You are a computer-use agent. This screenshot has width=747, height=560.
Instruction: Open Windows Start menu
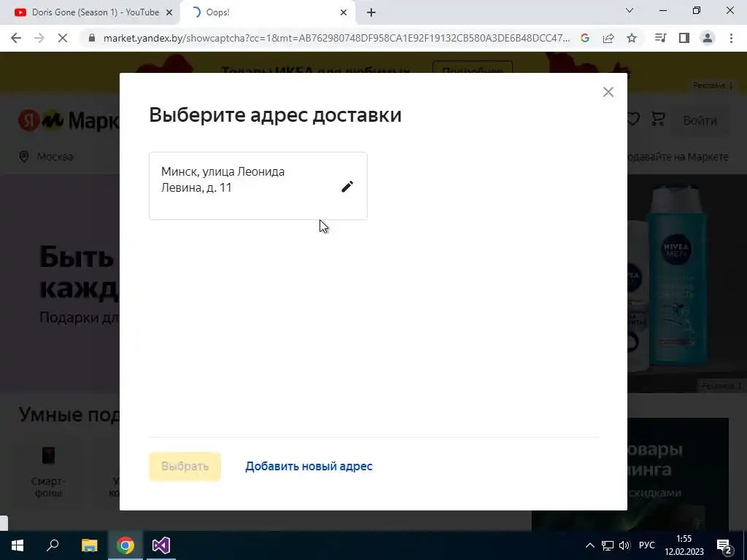click(x=18, y=545)
